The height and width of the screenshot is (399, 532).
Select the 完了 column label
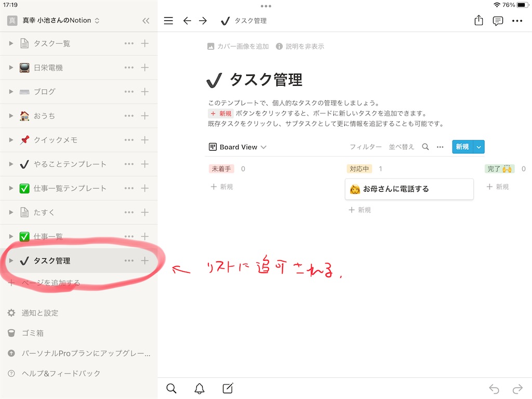click(499, 169)
